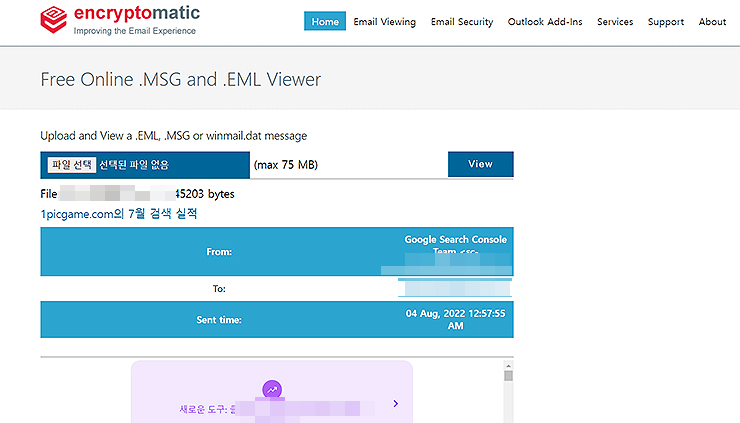Viewport: 740px width, 423px height.
Task: Click the 04 Aug, 2022 12:57:55 AM value
Action: pyautogui.click(x=455, y=320)
